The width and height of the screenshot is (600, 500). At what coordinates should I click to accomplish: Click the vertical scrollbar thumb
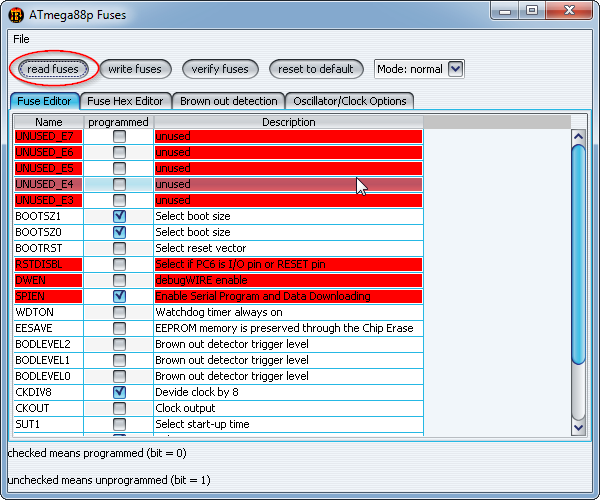pyautogui.click(x=578, y=254)
